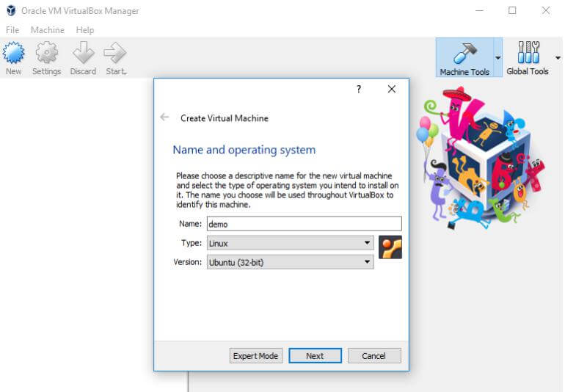Click the Discard toolbar icon
The image size is (565, 392).
click(83, 58)
